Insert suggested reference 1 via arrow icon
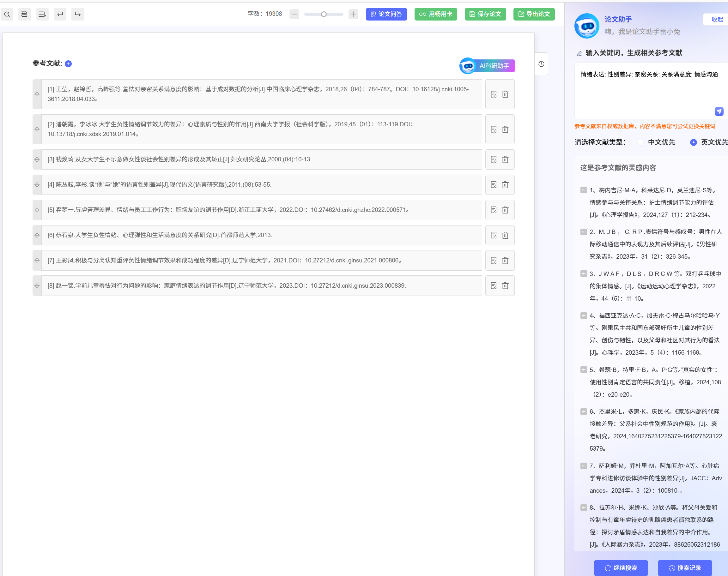 pos(583,190)
